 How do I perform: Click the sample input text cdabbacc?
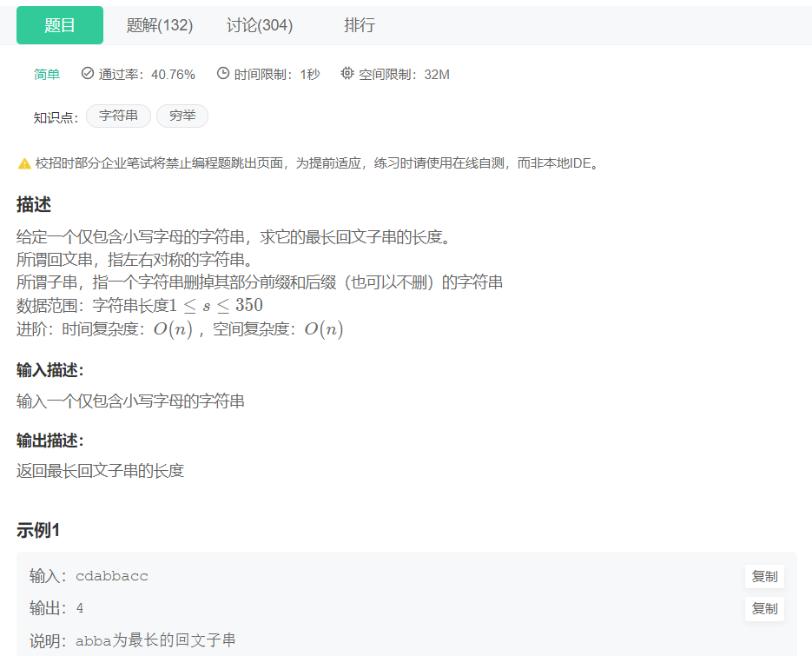point(112,576)
